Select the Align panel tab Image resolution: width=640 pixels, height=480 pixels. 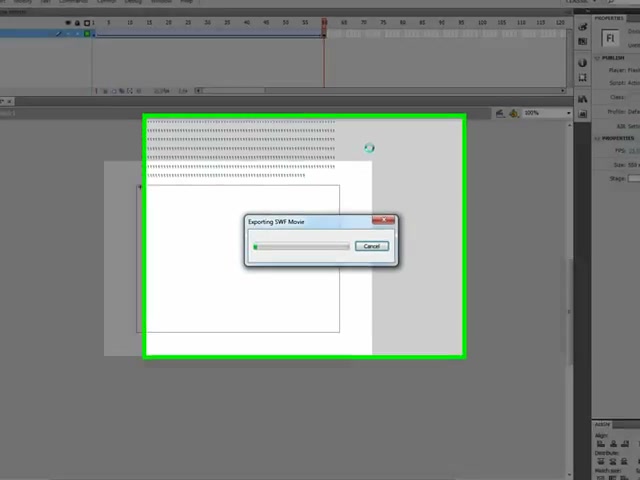pyautogui.click(x=602, y=424)
